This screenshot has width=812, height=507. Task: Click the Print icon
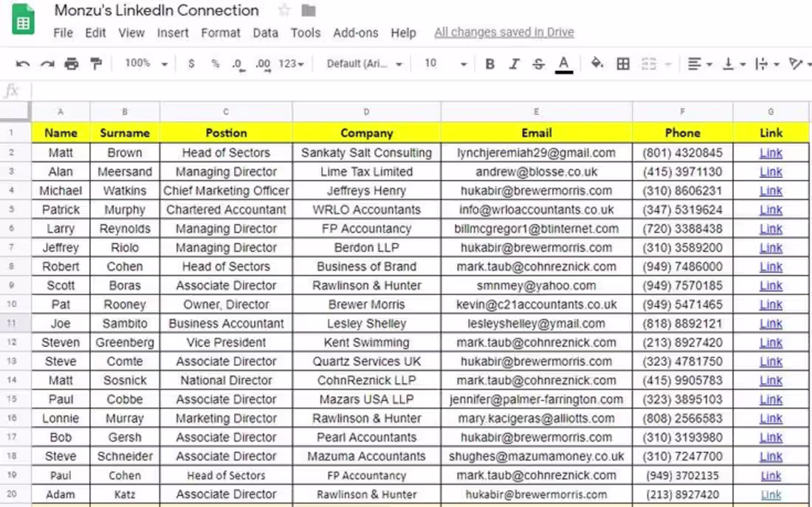coord(72,63)
